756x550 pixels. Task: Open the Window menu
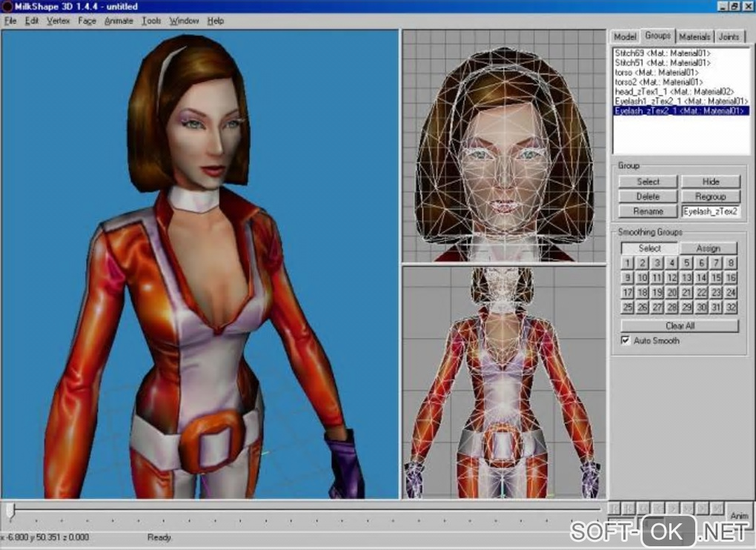(184, 21)
